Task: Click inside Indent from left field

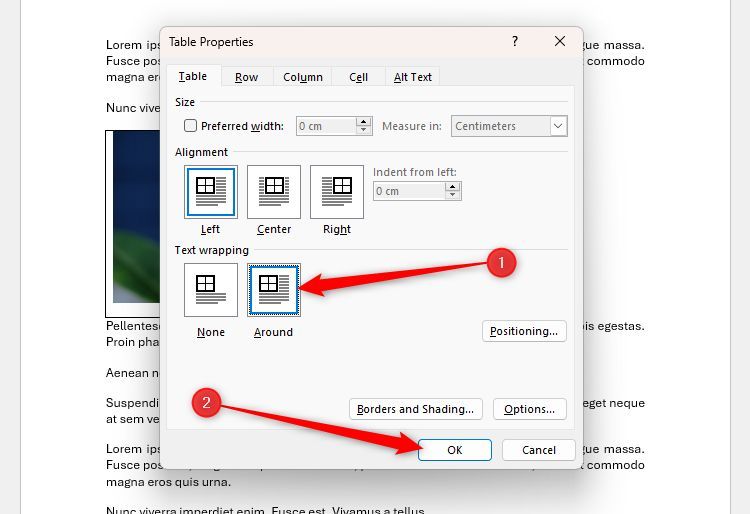Action: coord(408,191)
